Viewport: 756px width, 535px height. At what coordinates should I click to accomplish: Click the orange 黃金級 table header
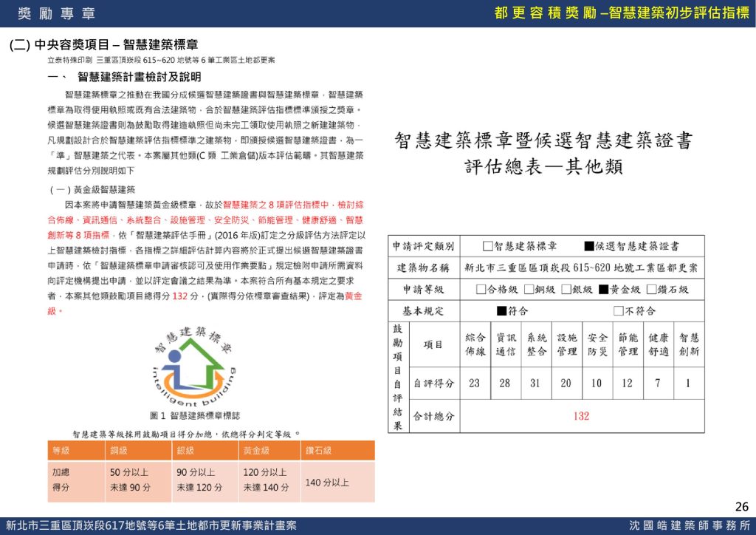(x=269, y=451)
